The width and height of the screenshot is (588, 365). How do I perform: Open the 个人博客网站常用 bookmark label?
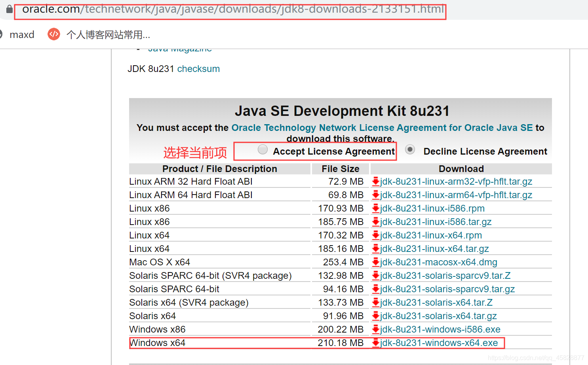coord(108,35)
